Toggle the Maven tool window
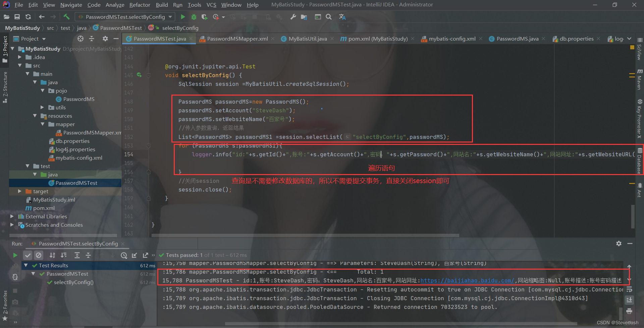 [640, 79]
